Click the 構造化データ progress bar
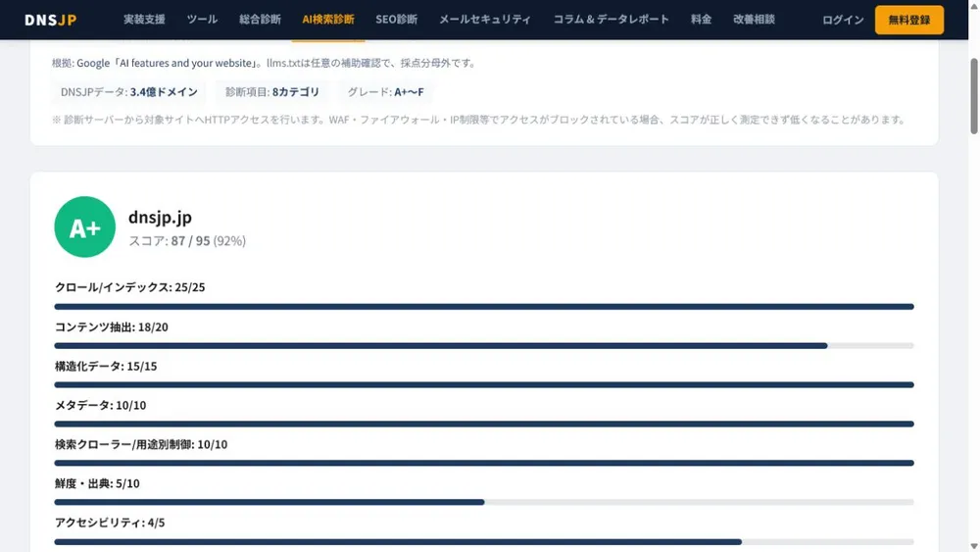 pos(484,385)
